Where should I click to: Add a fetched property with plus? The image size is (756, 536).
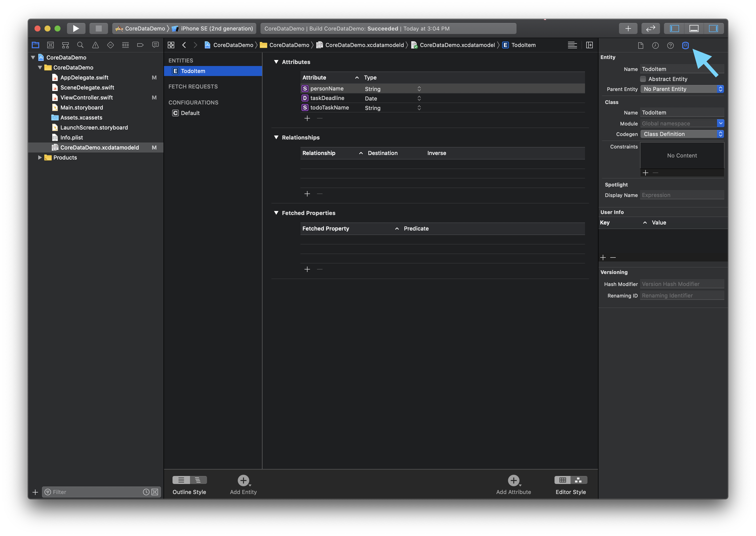click(x=307, y=269)
